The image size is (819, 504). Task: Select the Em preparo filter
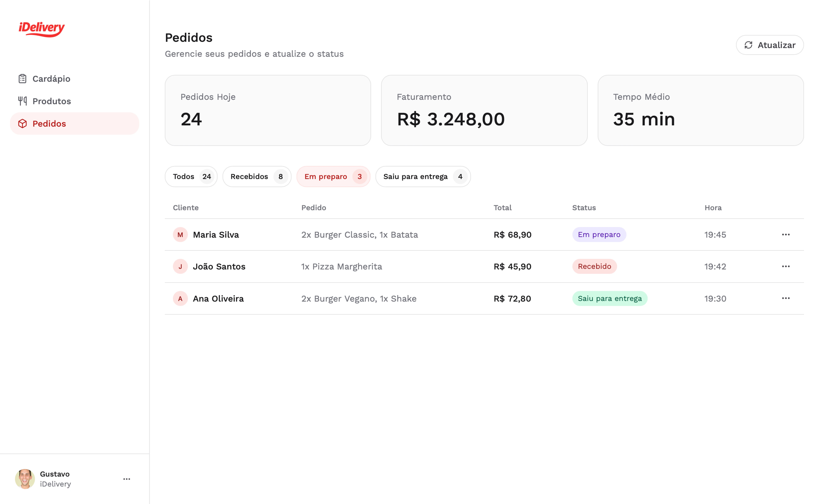(333, 177)
